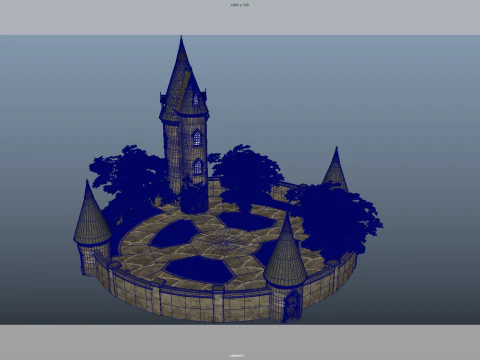
Task: Click the "camera1" viewport name label
Action: coord(237,355)
